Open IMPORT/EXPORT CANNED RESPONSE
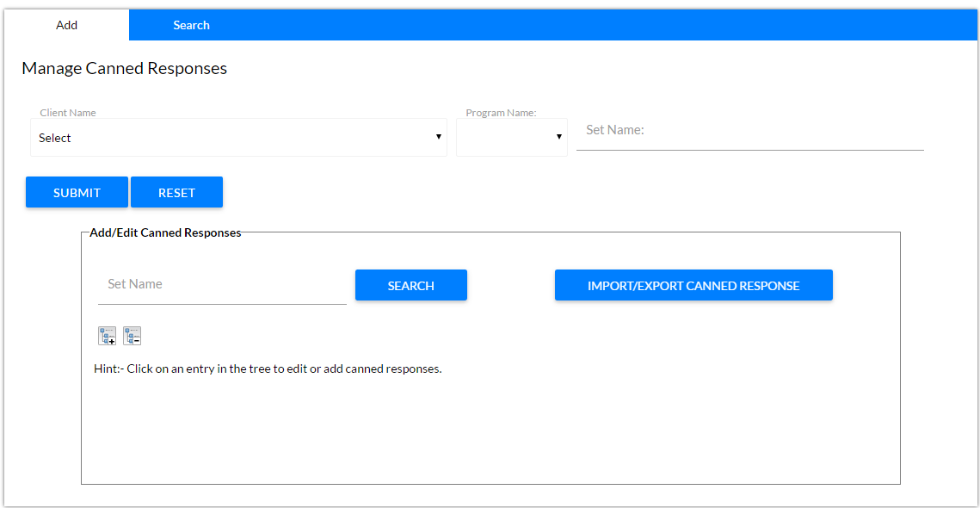980x508 pixels. coord(693,285)
